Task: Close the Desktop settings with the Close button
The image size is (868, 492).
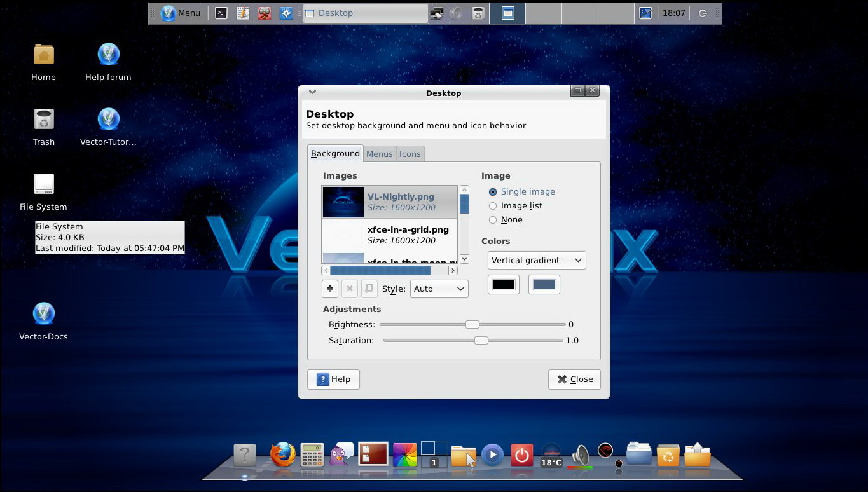Action: [574, 379]
